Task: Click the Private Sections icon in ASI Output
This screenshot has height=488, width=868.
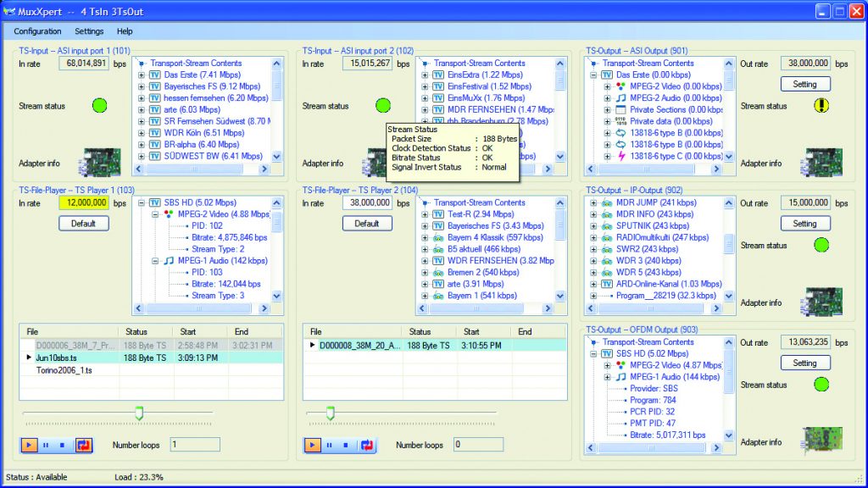Action: pyautogui.click(x=621, y=109)
